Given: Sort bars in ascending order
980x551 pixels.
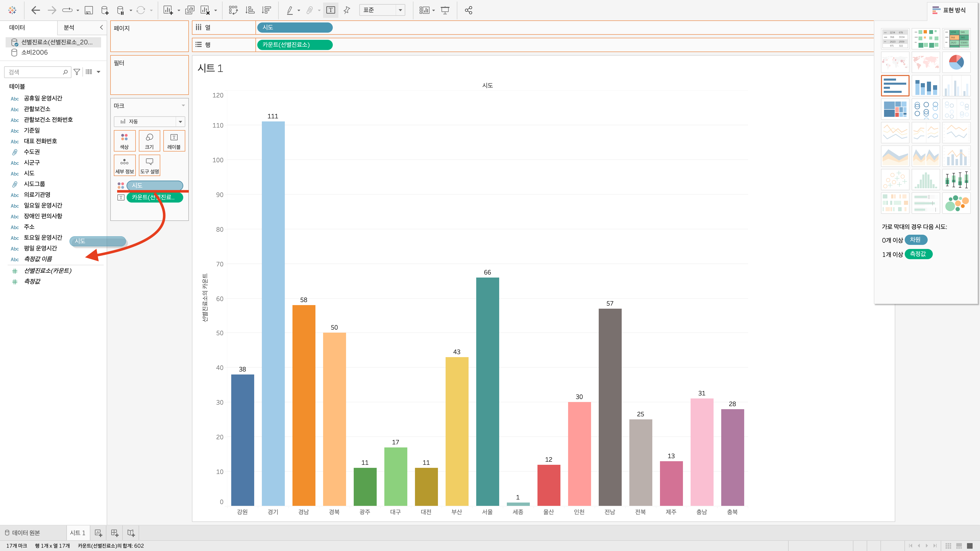Looking at the screenshot, I should (250, 10).
